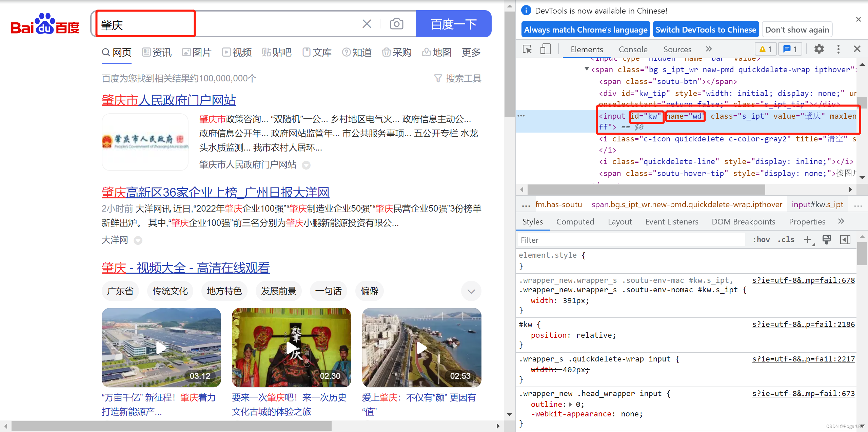Click Don't show again
The width and height of the screenshot is (868, 432).
click(x=797, y=30)
